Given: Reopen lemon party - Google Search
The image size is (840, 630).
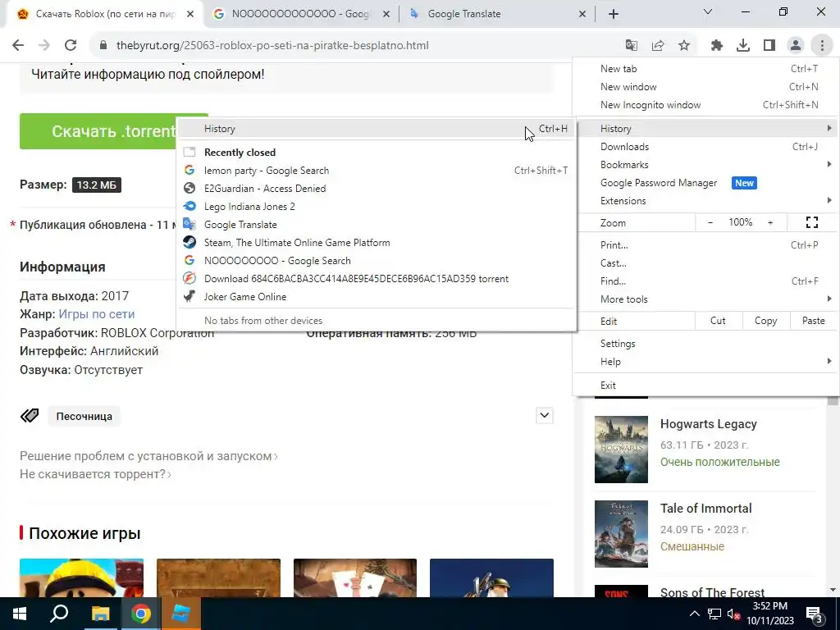Looking at the screenshot, I should pyautogui.click(x=376, y=171).
